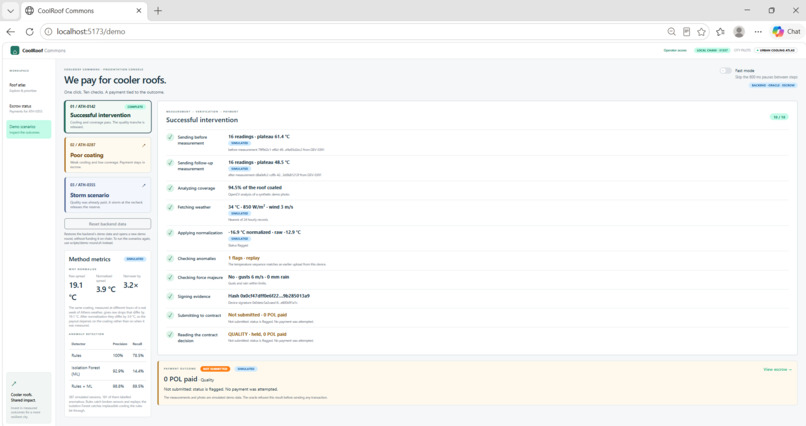This screenshot has height=426, width=806.
Task: Click the green check beside Signing evidence
Action: click(x=170, y=297)
